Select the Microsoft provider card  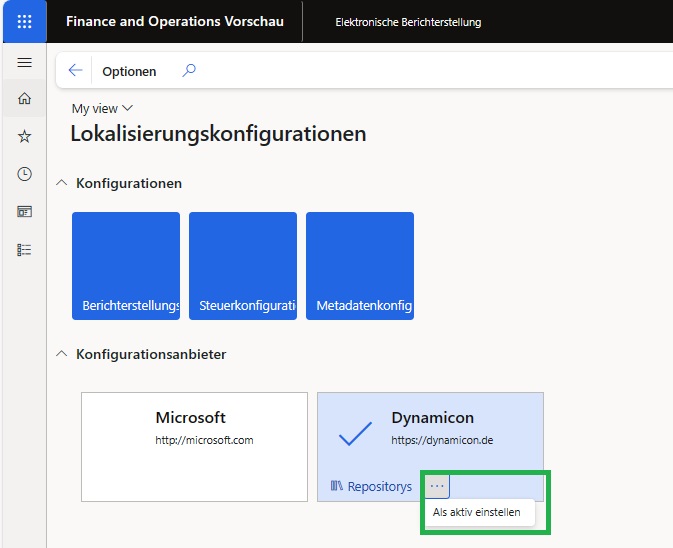pyautogui.click(x=194, y=446)
